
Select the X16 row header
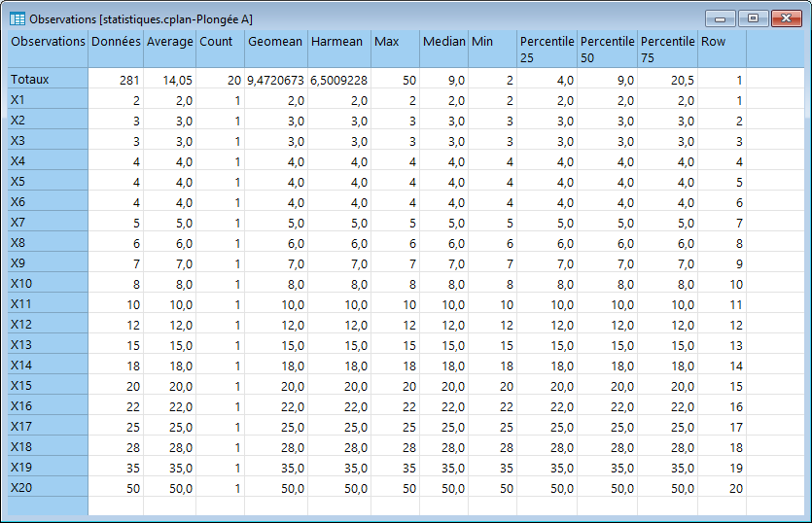click(48, 405)
